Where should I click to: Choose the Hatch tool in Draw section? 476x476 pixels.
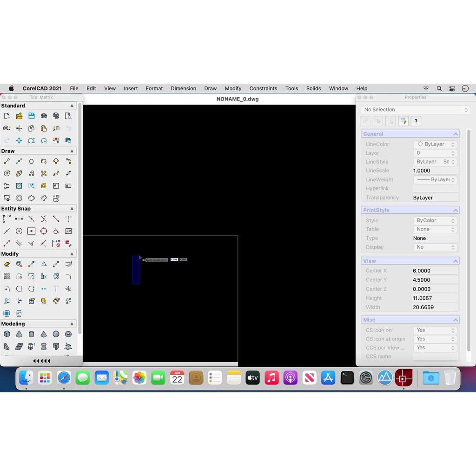pyautogui.click(x=19, y=185)
